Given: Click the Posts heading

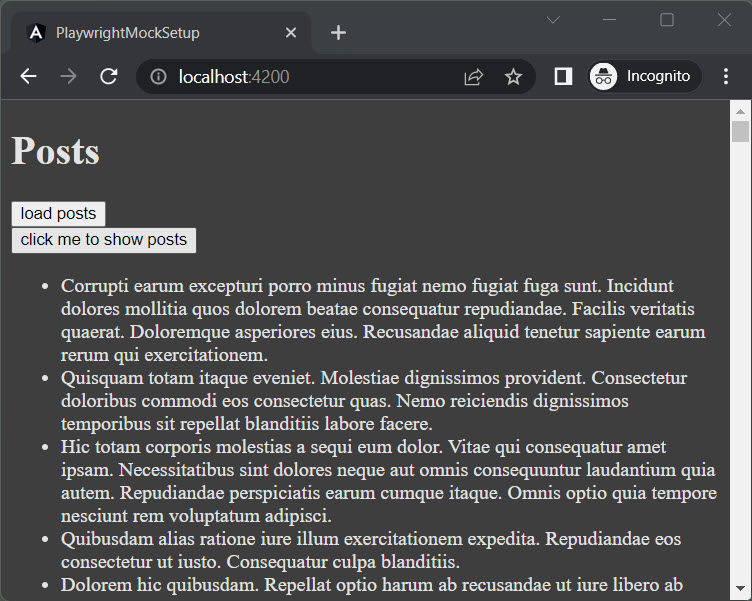Looking at the screenshot, I should coord(55,151).
